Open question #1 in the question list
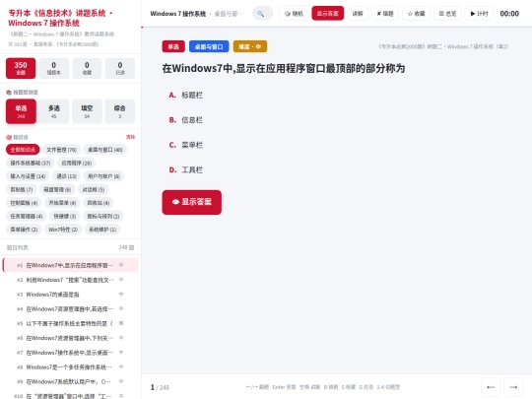This screenshot has height=399, width=532. pyautogui.click(x=71, y=265)
